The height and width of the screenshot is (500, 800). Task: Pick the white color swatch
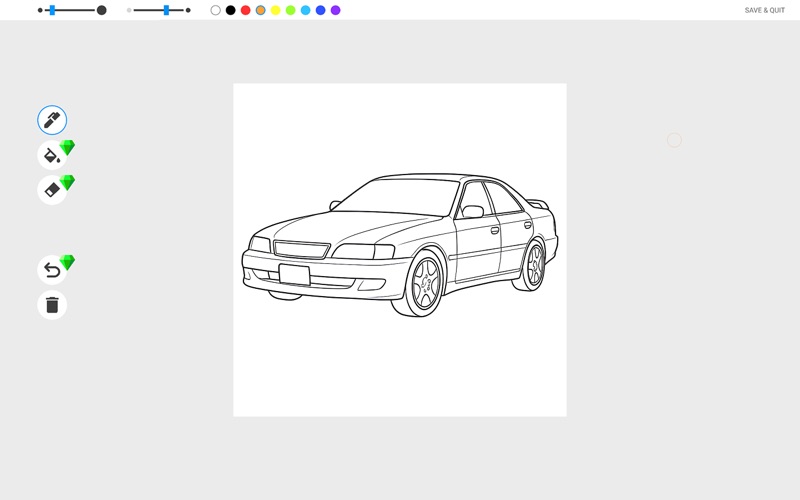[215, 10]
